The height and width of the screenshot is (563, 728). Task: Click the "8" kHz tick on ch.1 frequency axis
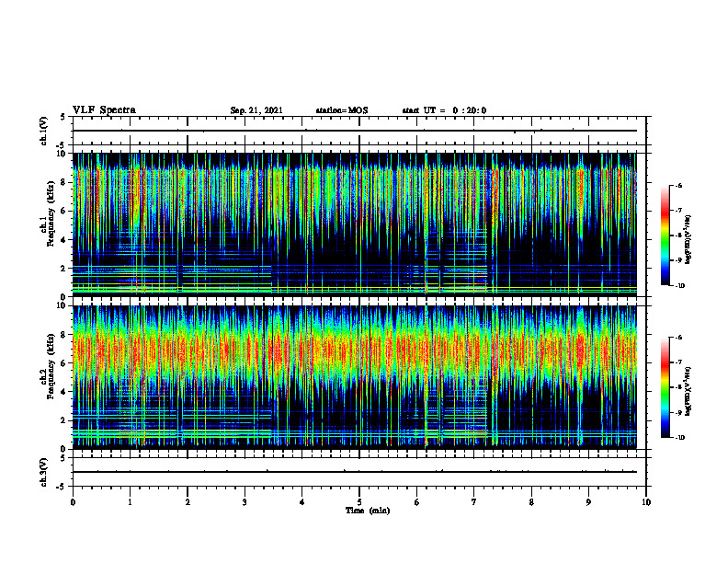65,182
